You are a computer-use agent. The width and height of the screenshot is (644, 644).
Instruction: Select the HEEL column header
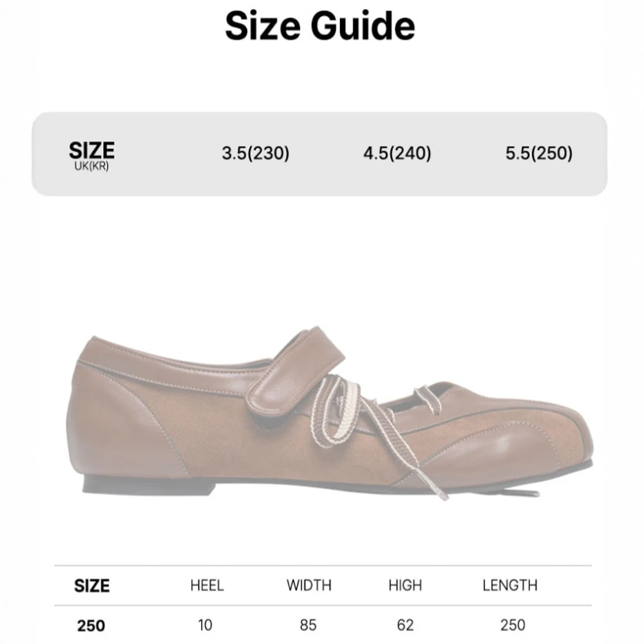pos(207,585)
